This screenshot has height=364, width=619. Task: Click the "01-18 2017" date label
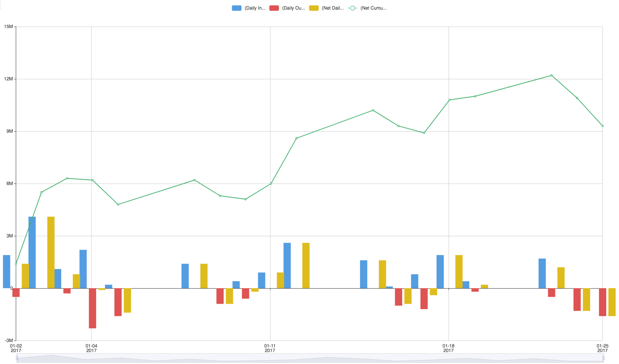coord(449,348)
